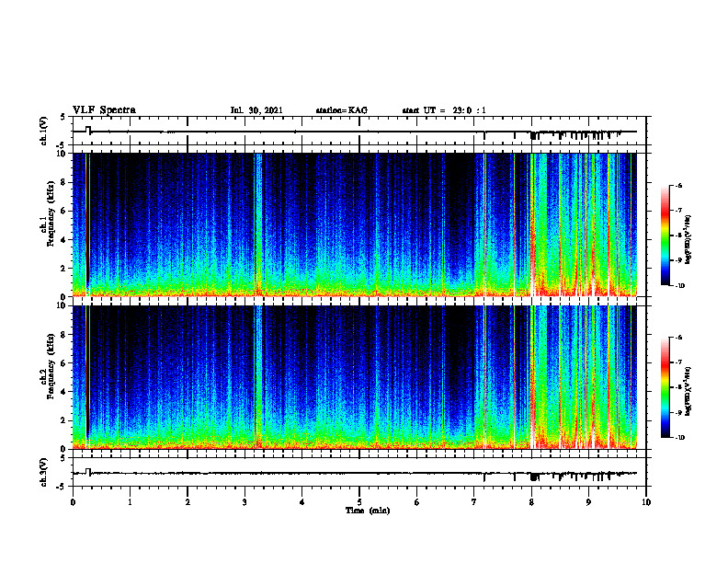
Task: Click the time axis tick label "6"
Action: 417,502
